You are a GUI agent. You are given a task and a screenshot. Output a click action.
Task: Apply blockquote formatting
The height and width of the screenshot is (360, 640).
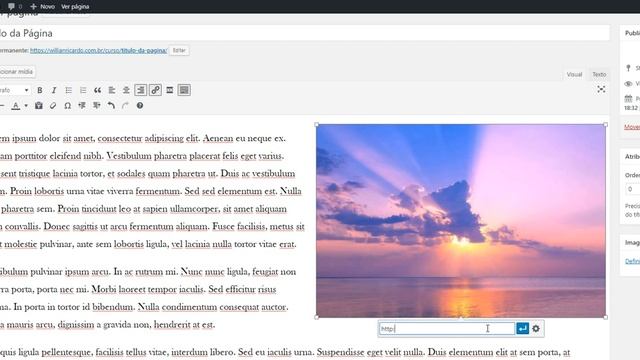[x=97, y=90]
